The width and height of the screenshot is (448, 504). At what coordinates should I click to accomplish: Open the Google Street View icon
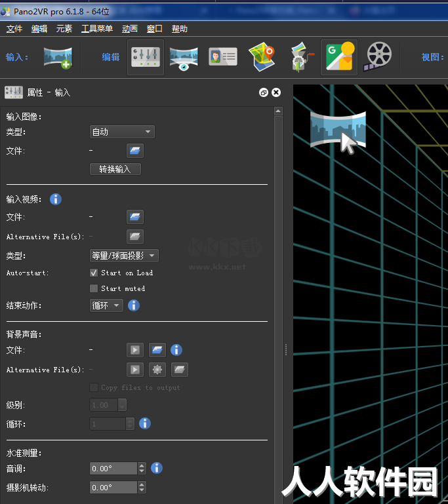point(339,57)
